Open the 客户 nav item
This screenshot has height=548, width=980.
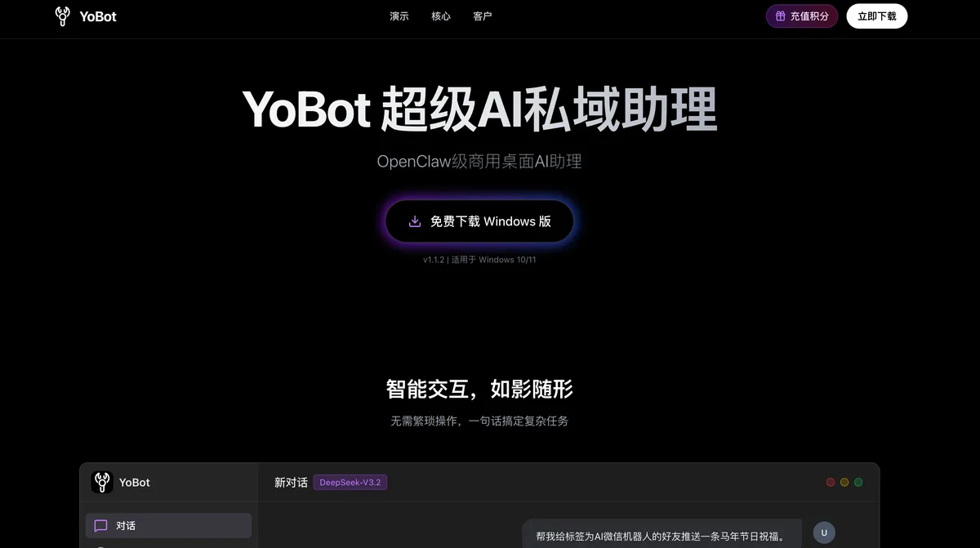[483, 16]
